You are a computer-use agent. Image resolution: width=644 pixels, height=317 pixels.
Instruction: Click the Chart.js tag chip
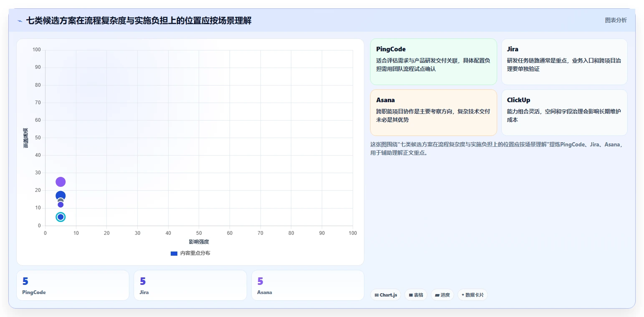[x=386, y=295]
